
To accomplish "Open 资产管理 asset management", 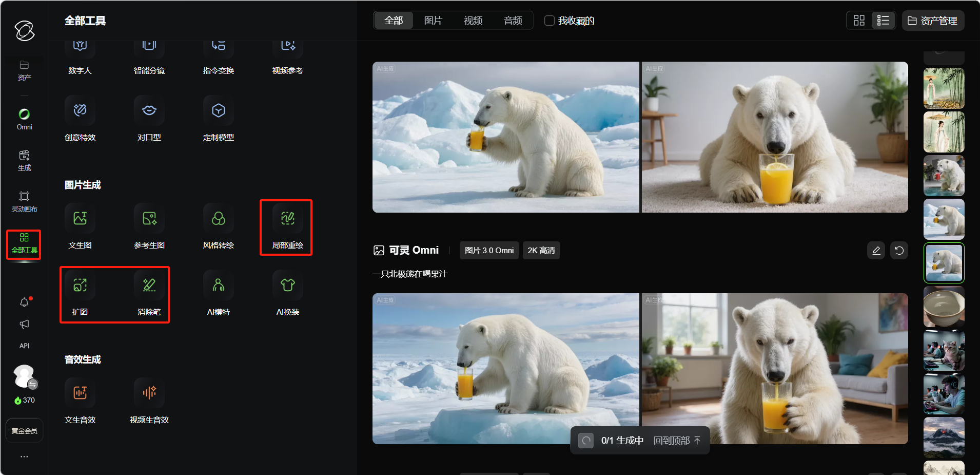I will coord(933,21).
